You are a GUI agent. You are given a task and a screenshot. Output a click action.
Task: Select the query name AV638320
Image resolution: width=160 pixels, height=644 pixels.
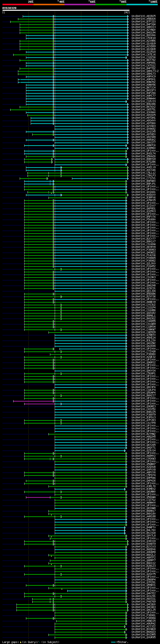click(x=9, y=8)
